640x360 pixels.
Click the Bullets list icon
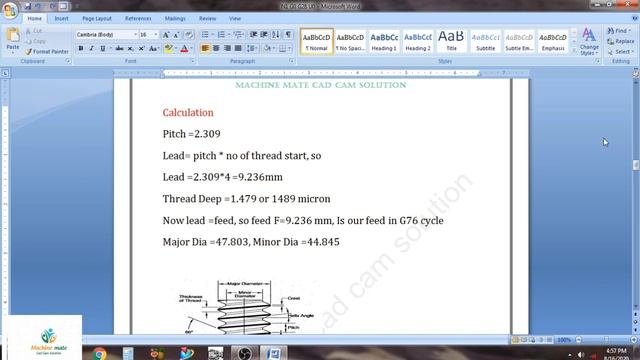205,35
